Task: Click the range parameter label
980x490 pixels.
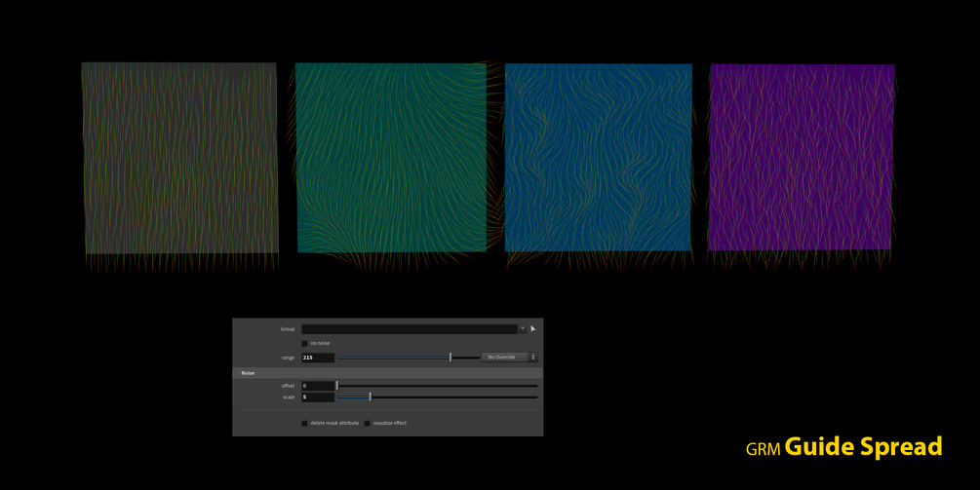Action: pos(288,358)
